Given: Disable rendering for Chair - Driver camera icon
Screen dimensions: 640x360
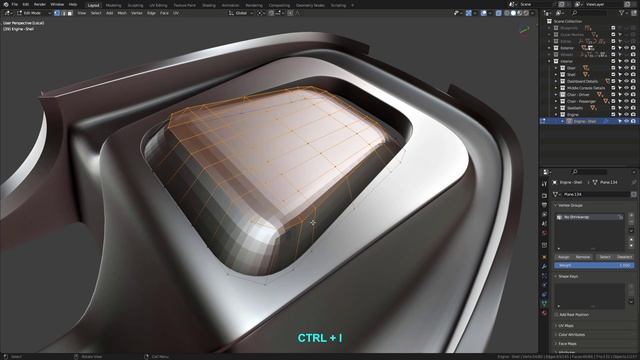Looking at the screenshot, I should 633,95.
